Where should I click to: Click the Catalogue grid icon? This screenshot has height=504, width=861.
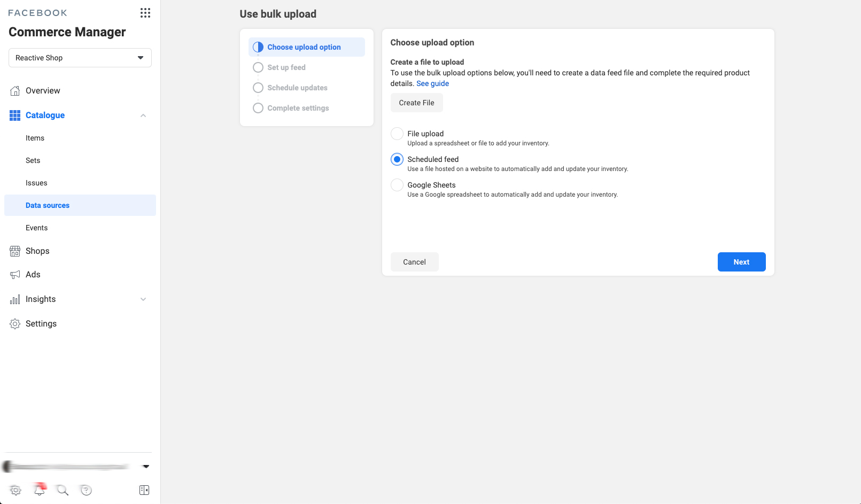(x=15, y=115)
